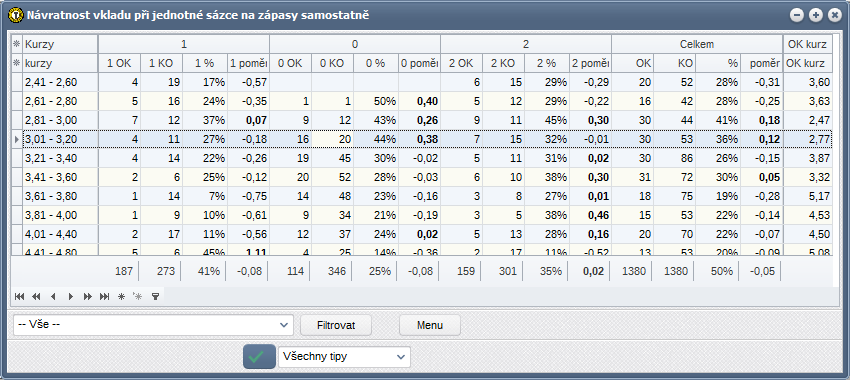Image resolution: width=850 pixels, height=380 pixels.
Task: Jump to first record in navigator
Action: 20,297
